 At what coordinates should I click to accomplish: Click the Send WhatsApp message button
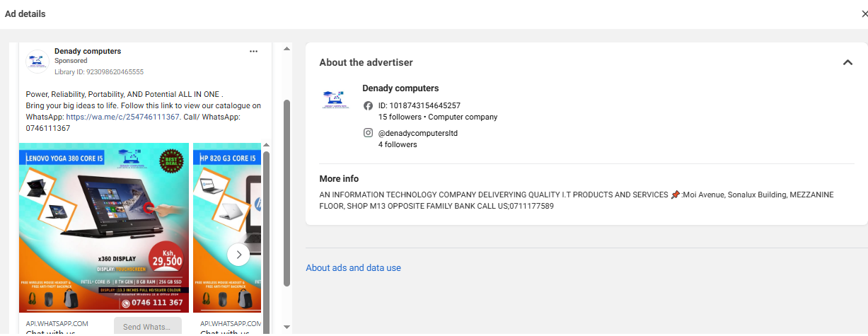click(147, 326)
